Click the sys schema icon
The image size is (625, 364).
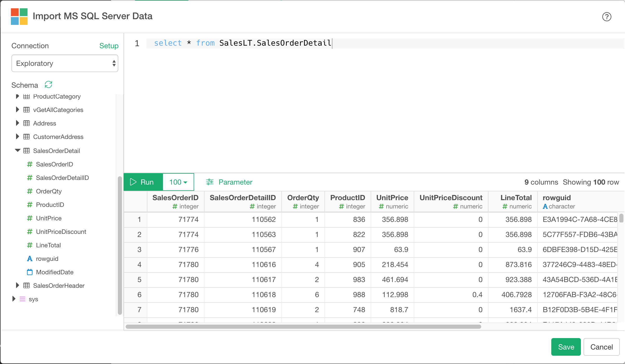(x=23, y=299)
